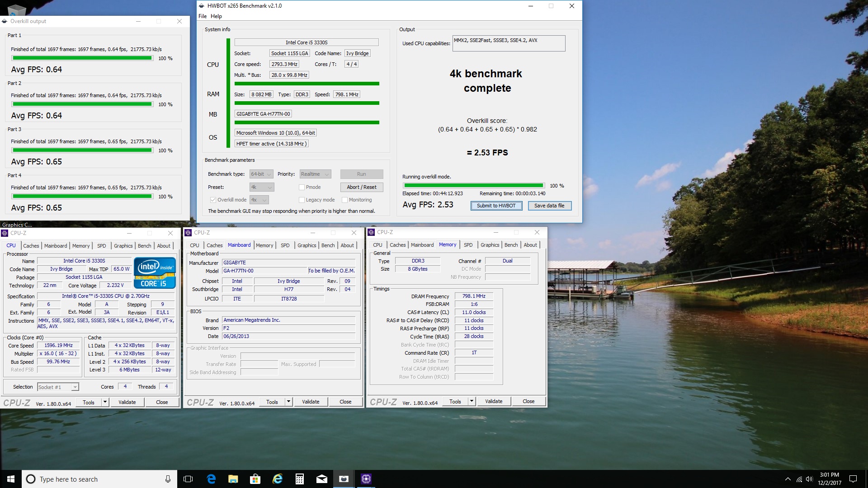Enable the Pmode checkbox

(x=302, y=187)
